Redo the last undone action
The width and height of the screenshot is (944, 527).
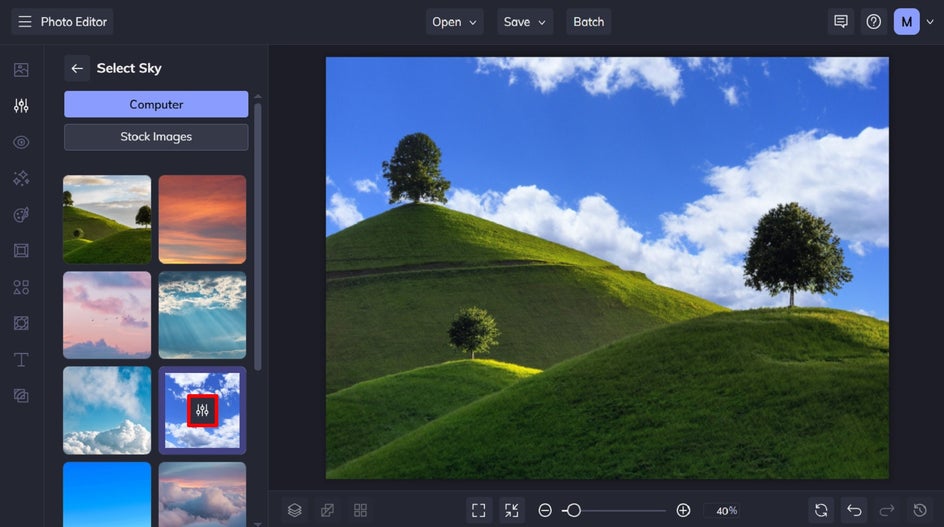(x=887, y=511)
